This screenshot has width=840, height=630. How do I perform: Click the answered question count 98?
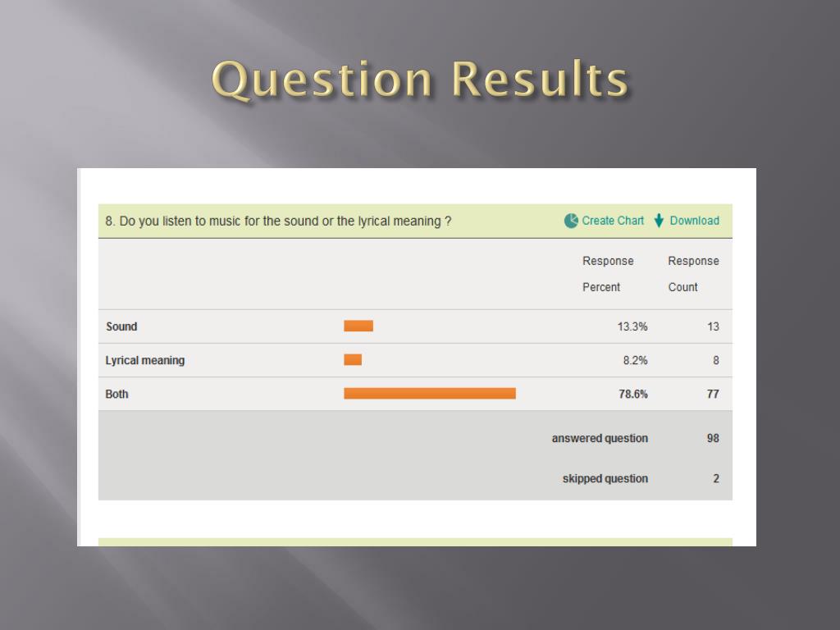coord(713,438)
